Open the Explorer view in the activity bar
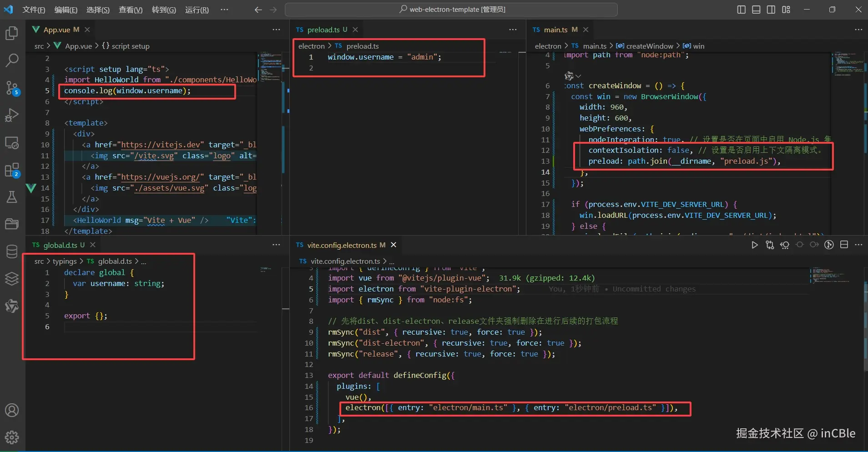The height and width of the screenshot is (452, 868). [x=12, y=33]
